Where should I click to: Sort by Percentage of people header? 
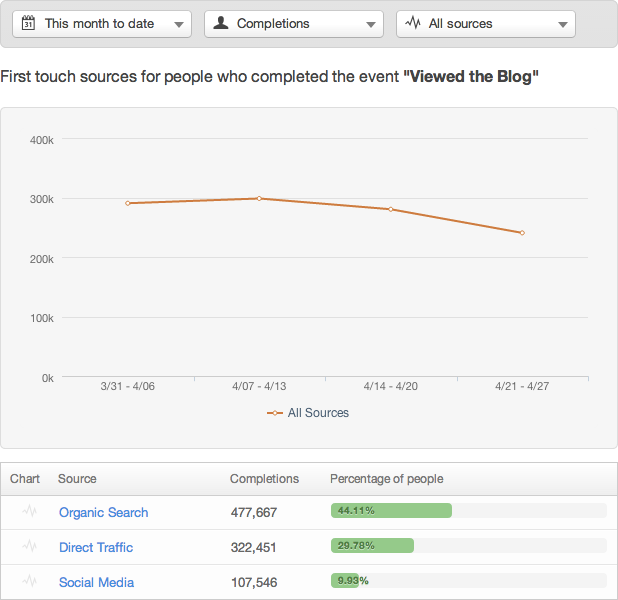[386, 479]
